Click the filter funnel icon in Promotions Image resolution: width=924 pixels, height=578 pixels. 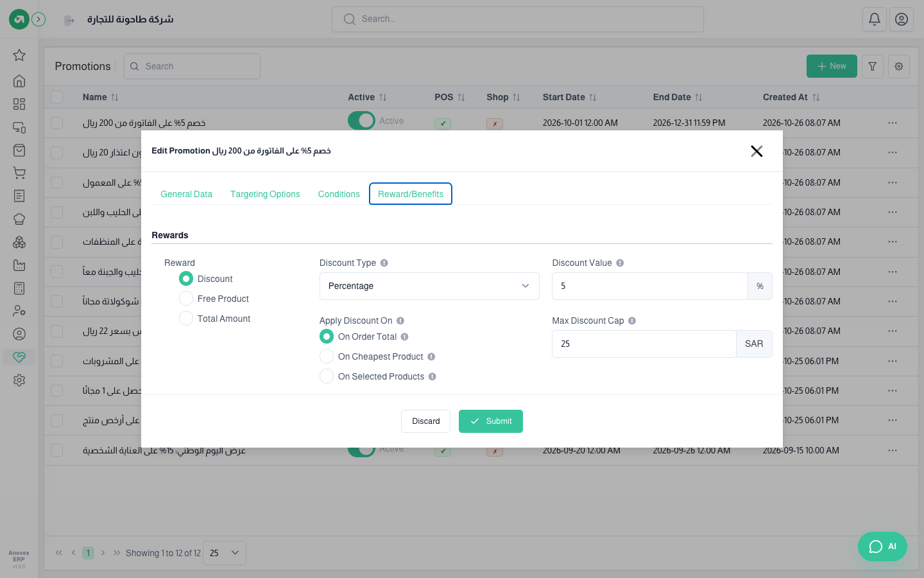pyautogui.click(x=873, y=66)
